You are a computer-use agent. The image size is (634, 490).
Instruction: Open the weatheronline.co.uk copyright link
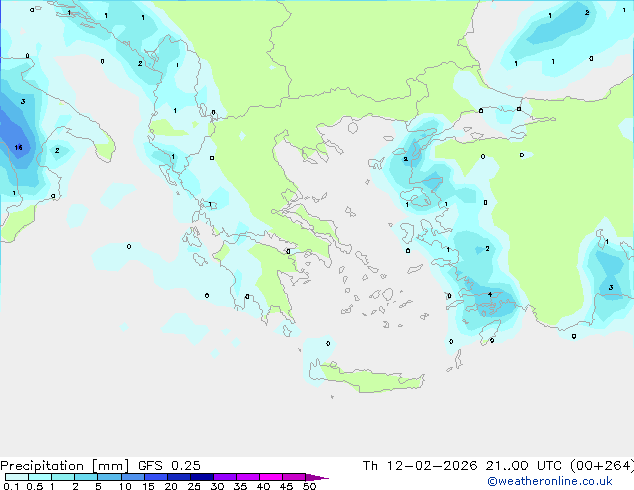[550, 481]
